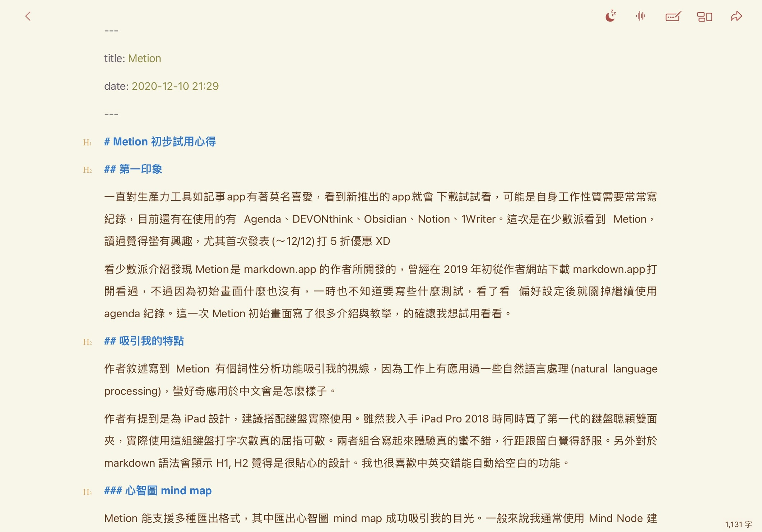The height and width of the screenshot is (532, 762).
Task: Click the 'title:' front matter key
Action: coord(114,59)
